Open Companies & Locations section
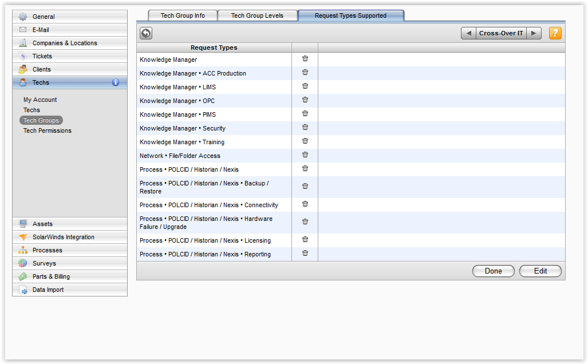The width and height of the screenshot is (588, 364). (x=70, y=43)
